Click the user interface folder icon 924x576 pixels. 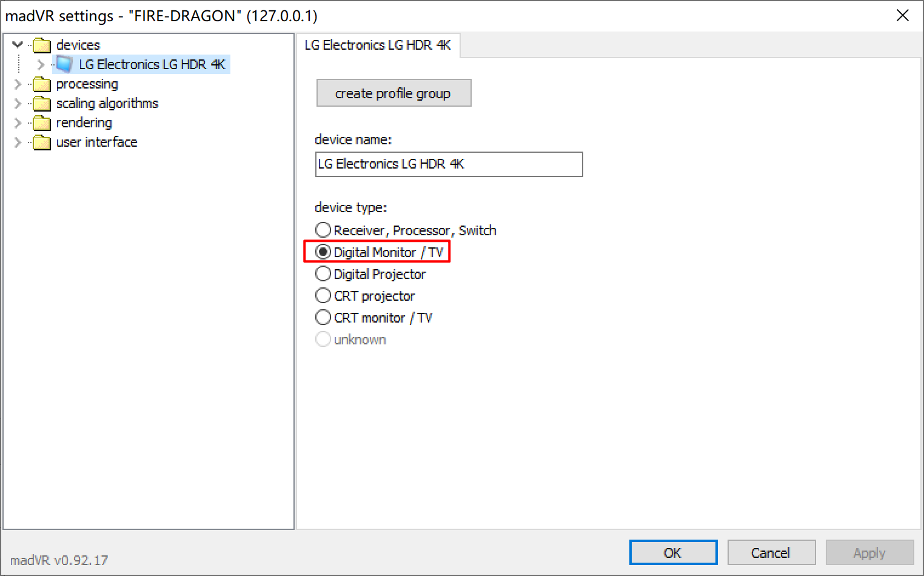[x=42, y=142]
